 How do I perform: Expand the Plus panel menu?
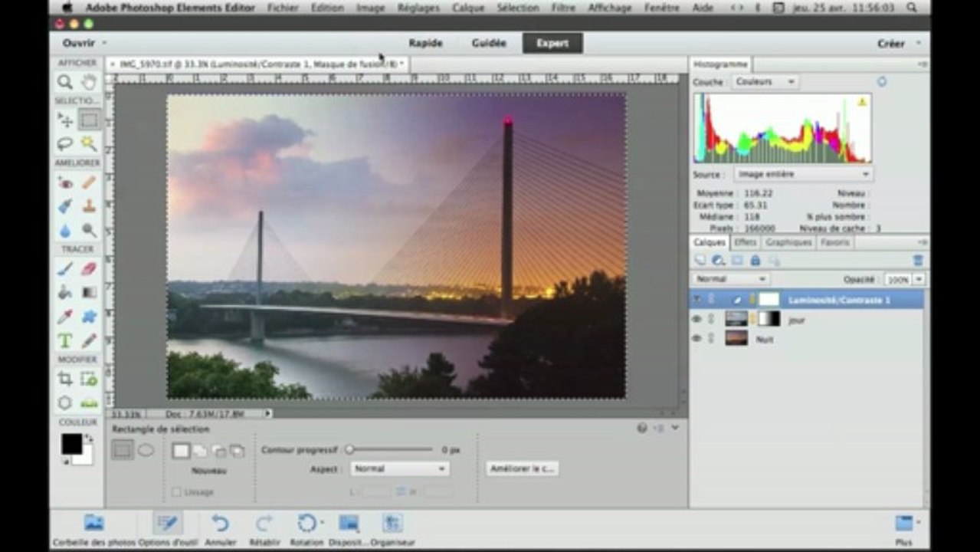click(905, 528)
